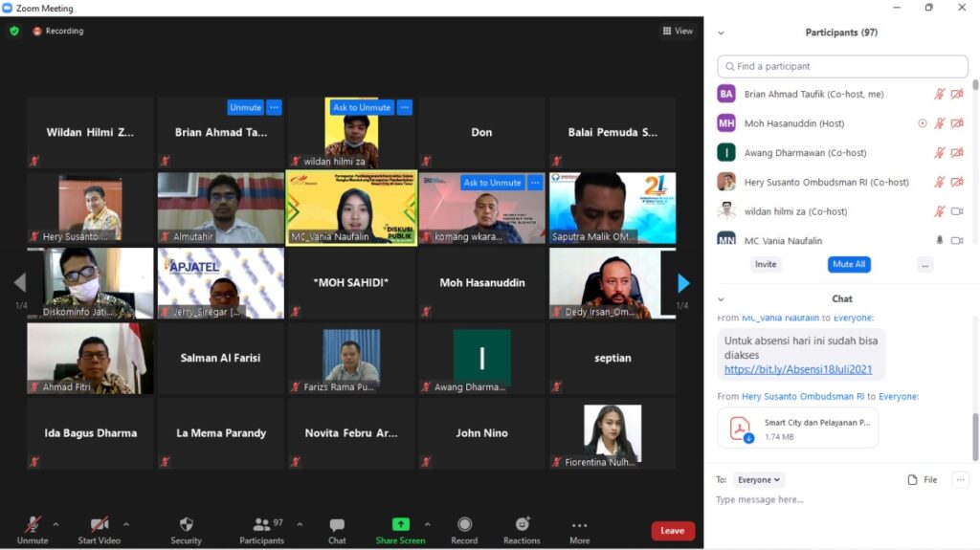Select Dedy Irsan video tile
980x550 pixels.
(612, 283)
